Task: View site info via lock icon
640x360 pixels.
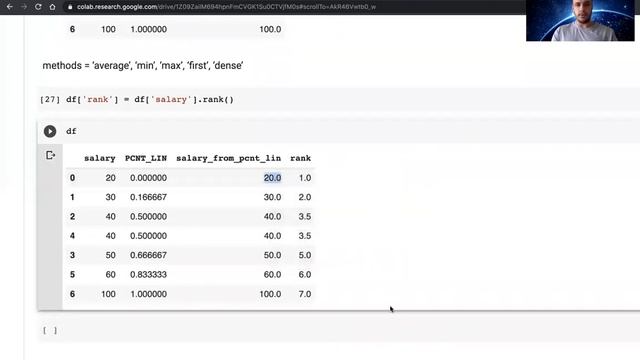Action: pyautogui.click(x=70, y=7)
